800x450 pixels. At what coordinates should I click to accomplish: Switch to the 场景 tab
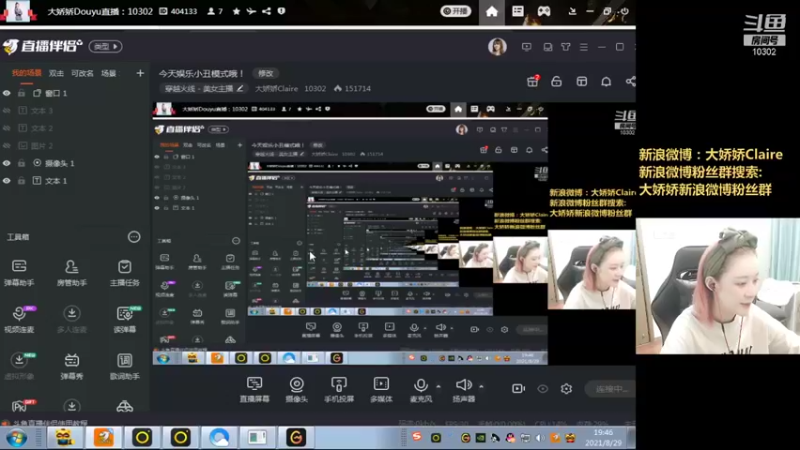tap(109, 73)
